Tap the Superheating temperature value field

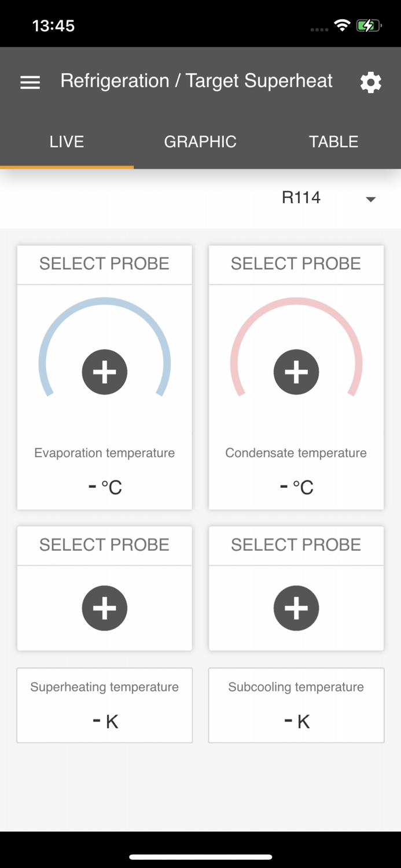(x=104, y=720)
